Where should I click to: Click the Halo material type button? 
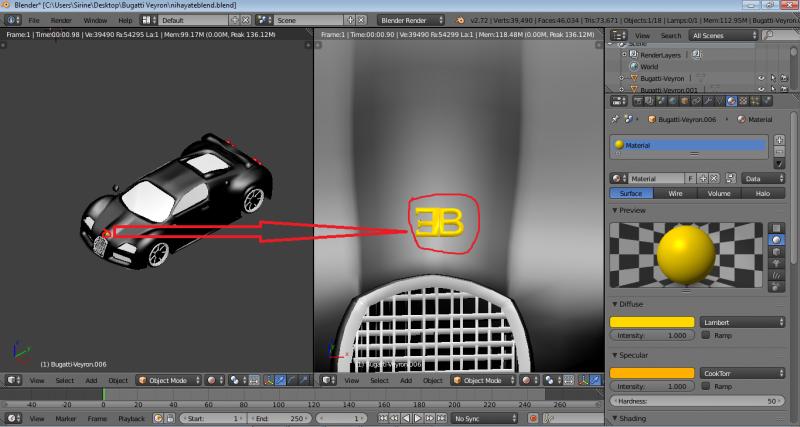click(x=762, y=193)
